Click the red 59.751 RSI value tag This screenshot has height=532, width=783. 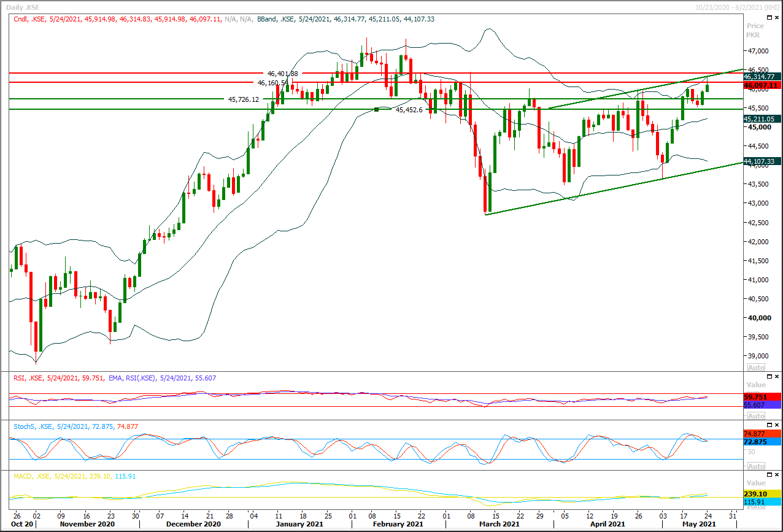click(x=762, y=397)
